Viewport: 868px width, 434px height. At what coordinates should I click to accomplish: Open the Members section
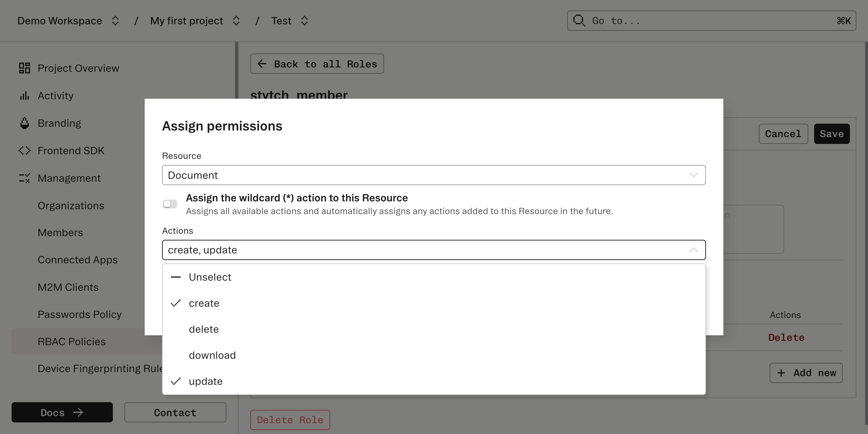pyautogui.click(x=60, y=232)
